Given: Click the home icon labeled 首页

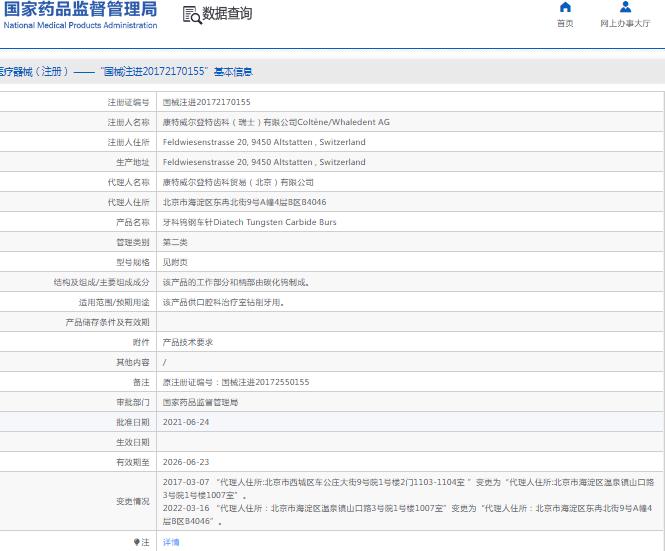Looking at the screenshot, I should pos(565,7).
